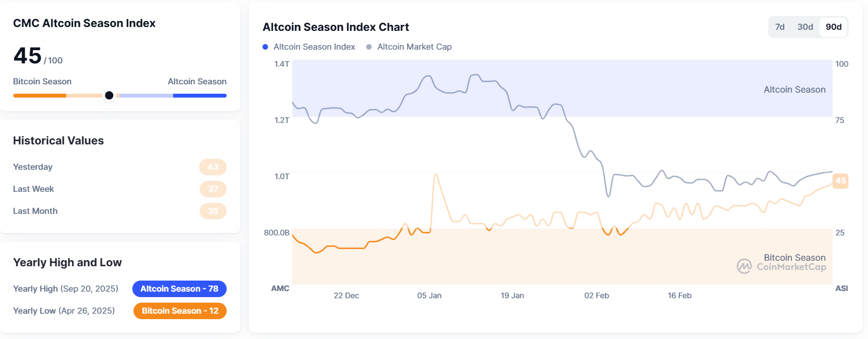This screenshot has height=339, width=868.
Task: Click the CoinMarketCap watermark logo
Action: coord(744,267)
